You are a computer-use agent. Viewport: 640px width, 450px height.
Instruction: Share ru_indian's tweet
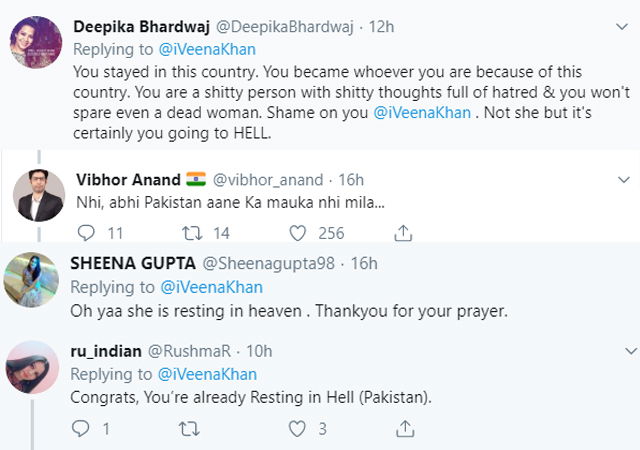405,428
